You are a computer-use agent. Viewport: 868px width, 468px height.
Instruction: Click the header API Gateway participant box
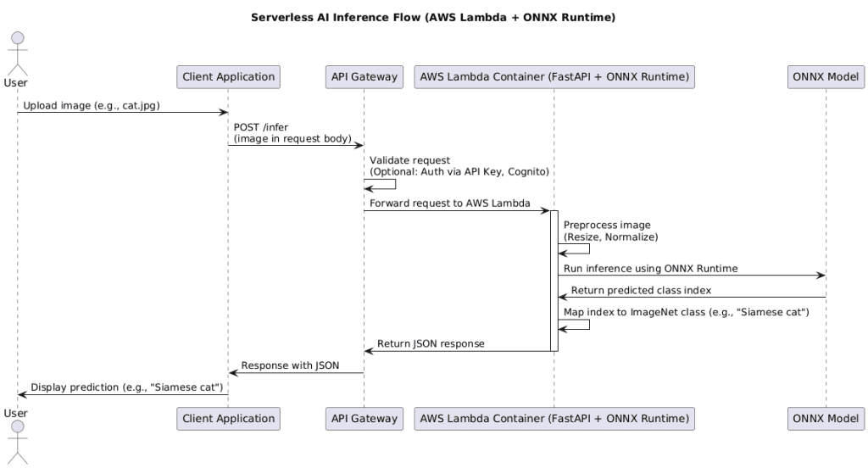click(364, 77)
